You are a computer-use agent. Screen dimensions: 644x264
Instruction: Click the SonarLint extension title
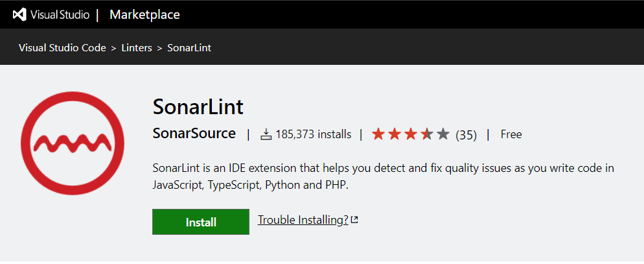click(x=198, y=107)
